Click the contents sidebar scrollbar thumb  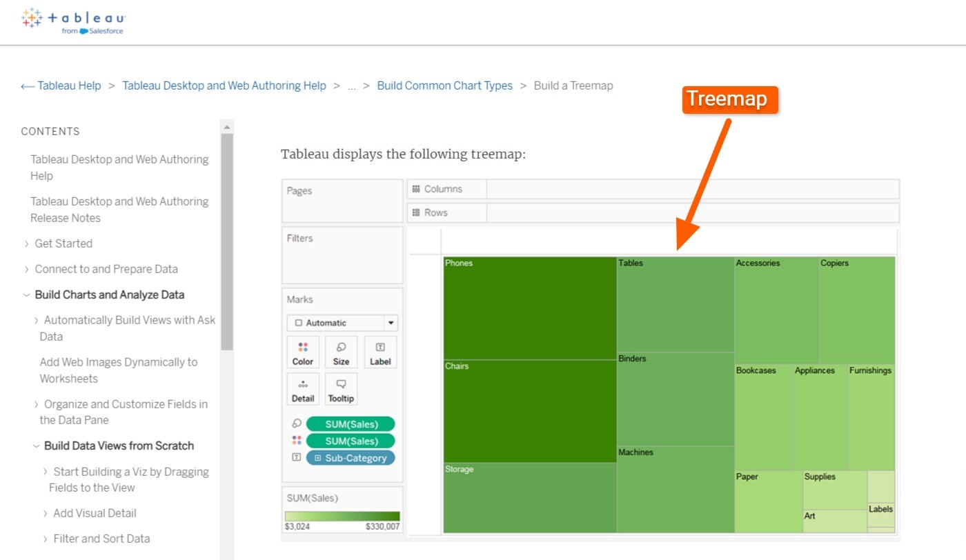pos(227,241)
